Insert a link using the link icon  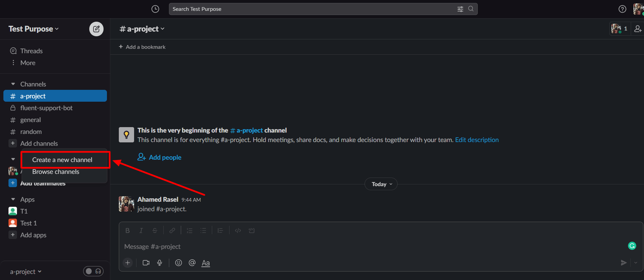click(172, 231)
